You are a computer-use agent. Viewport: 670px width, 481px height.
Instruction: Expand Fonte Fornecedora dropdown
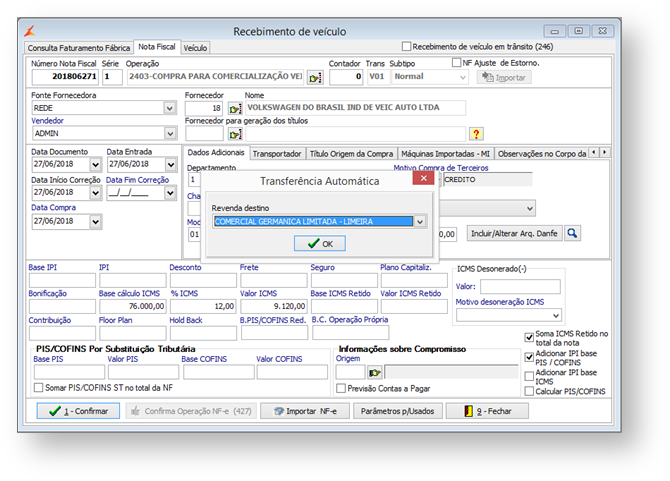[x=170, y=108]
